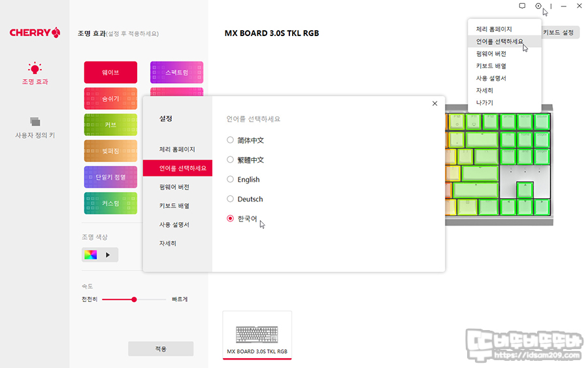Click the CHERRY logo

(x=35, y=33)
